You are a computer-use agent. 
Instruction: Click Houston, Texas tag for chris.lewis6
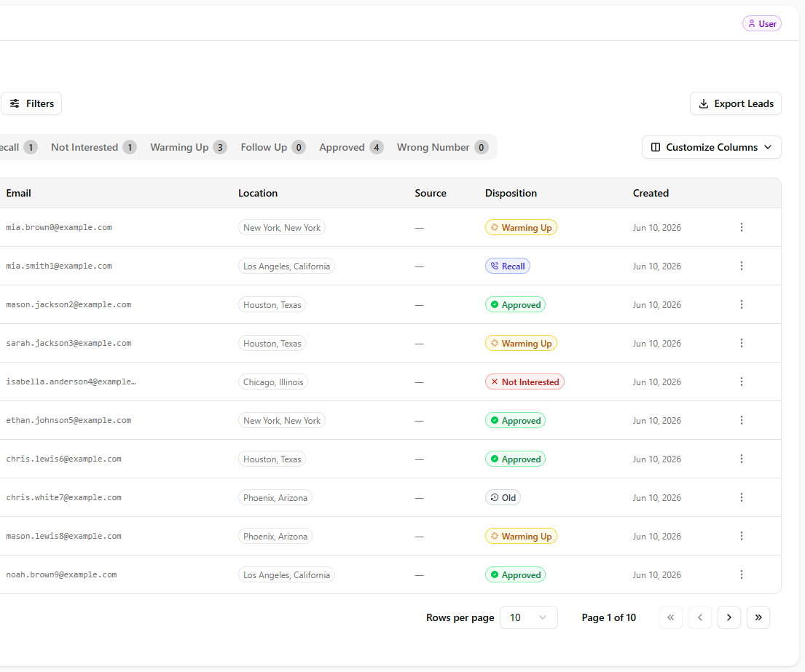click(272, 459)
